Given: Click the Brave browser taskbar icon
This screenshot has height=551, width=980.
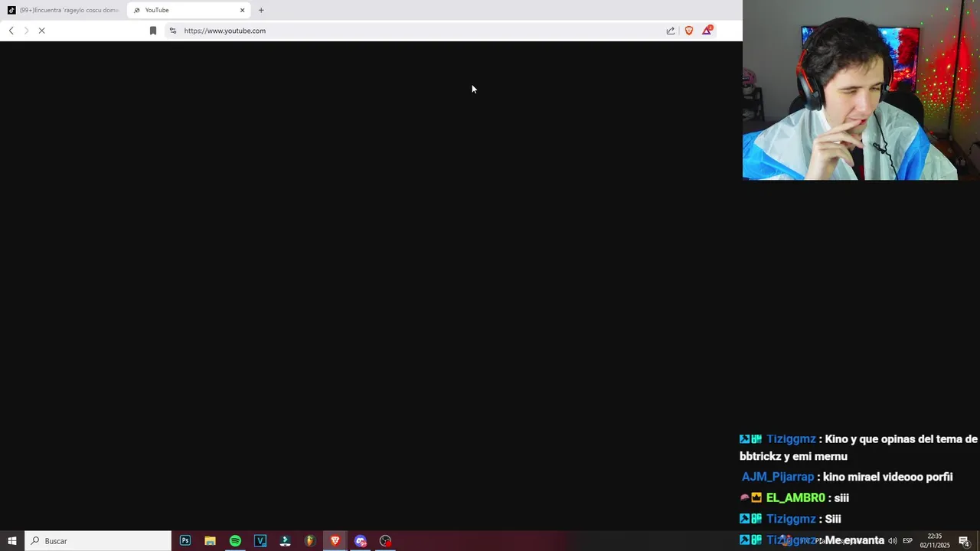Looking at the screenshot, I should [x=335, y=541].
